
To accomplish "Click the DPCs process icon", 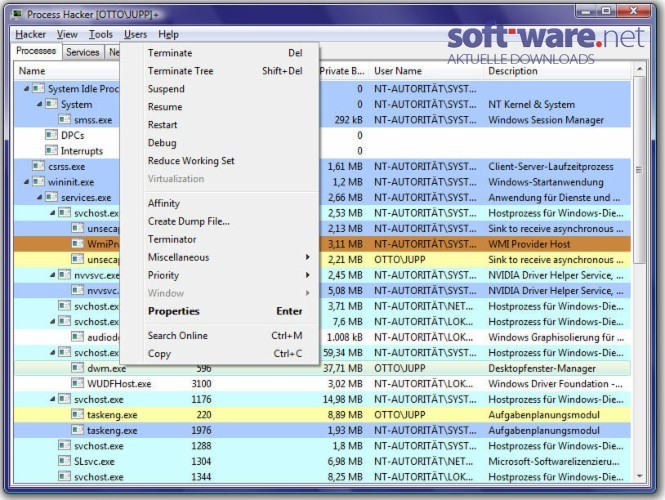I will [51, 135].
